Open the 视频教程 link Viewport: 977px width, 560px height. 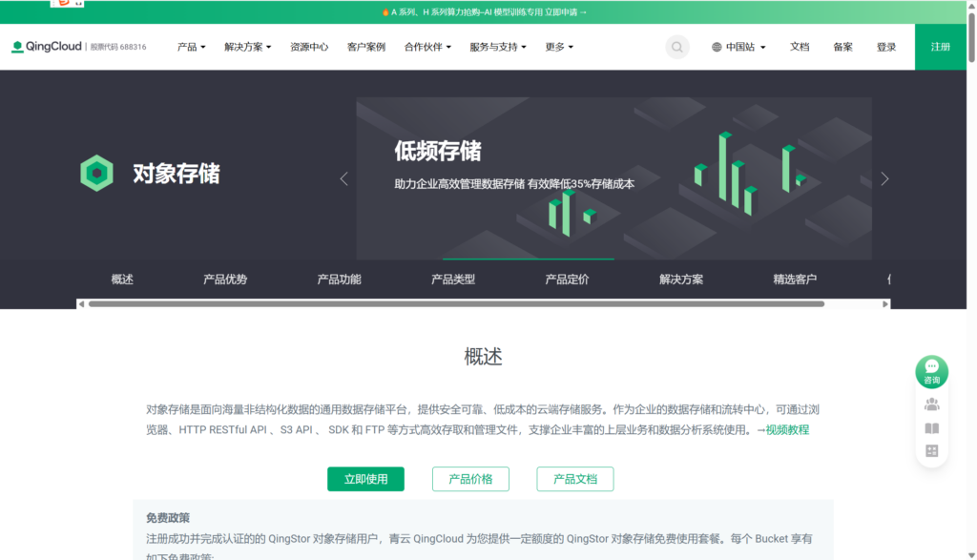click(x=787, y=430)
